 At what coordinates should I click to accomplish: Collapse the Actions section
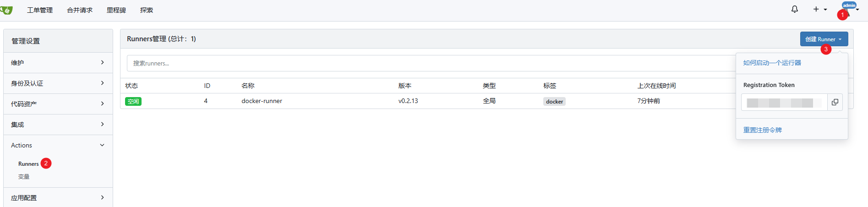click(x=58, y=145)
